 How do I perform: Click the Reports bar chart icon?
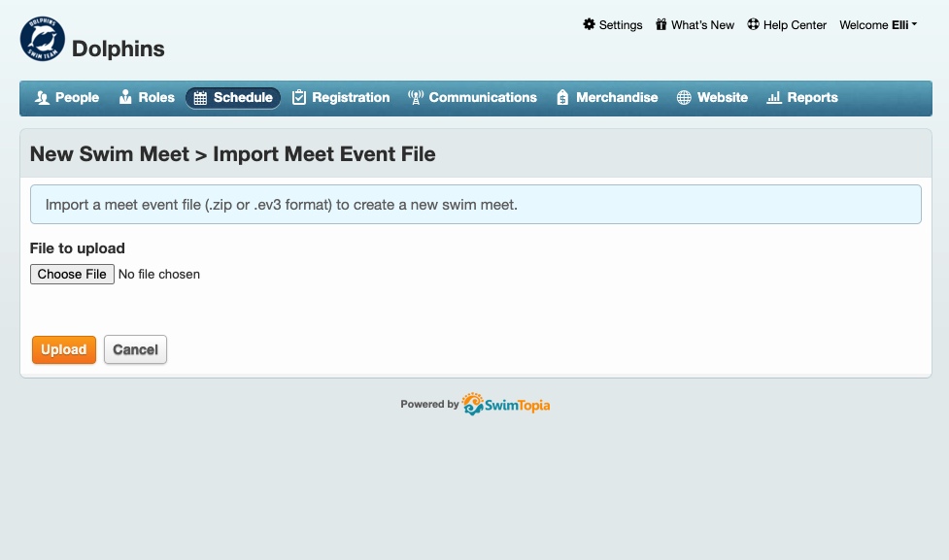[774, 97]
